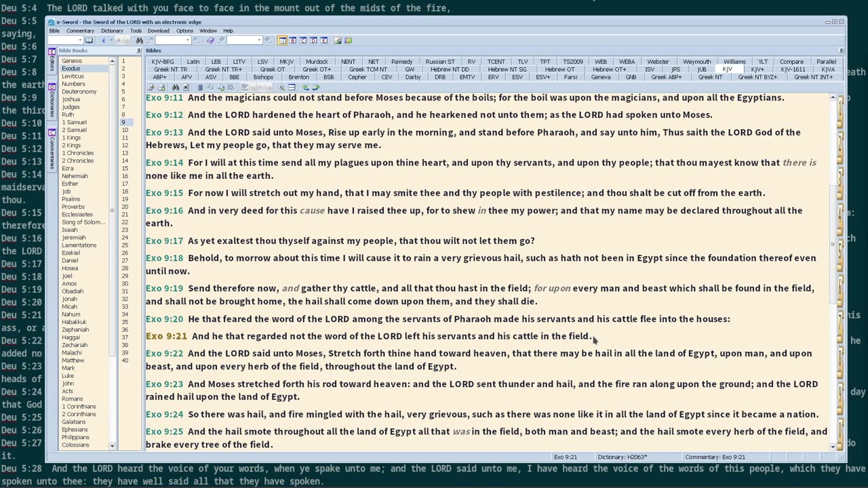The width and height of the screenshot is (868, 488).
Task: Open the Bible lookup book icon
Action: (x=89, y=40)
